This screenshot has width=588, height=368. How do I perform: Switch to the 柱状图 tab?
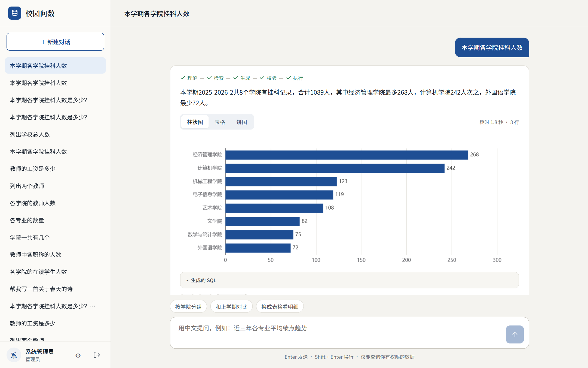tap(195, 122)
